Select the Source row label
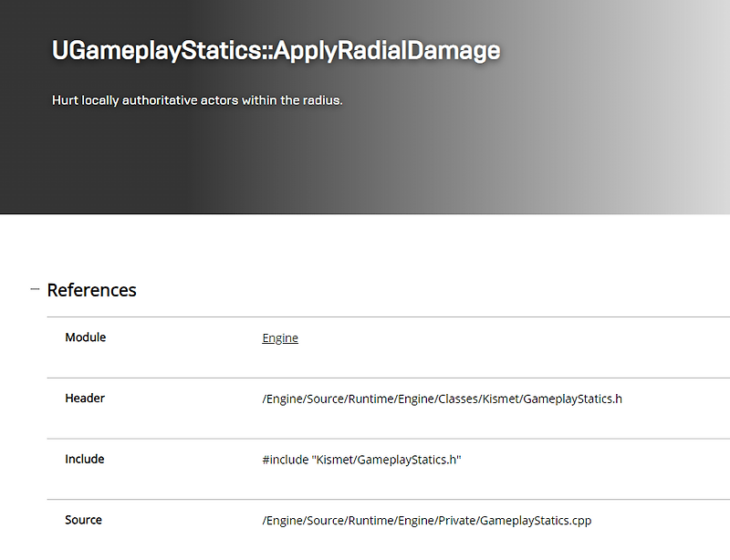Image resolution: width=730 pixels, height=560 pixels. (83, 520)
